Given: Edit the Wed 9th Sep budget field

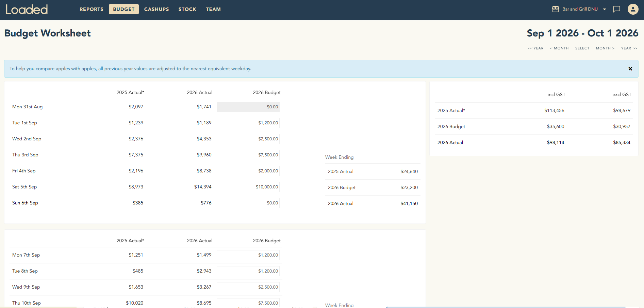Looking at the screenshot, I should pyautogui.click(x=248, y=287).
